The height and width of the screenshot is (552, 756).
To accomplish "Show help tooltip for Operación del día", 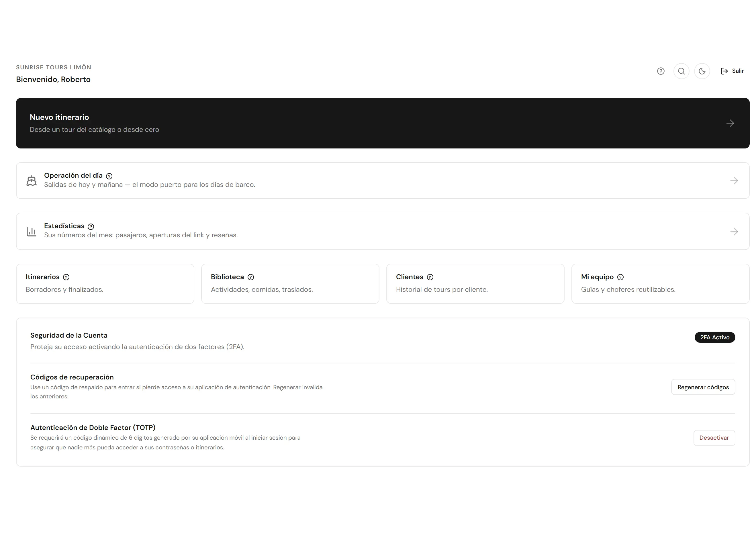I will [x=109, y=176].
